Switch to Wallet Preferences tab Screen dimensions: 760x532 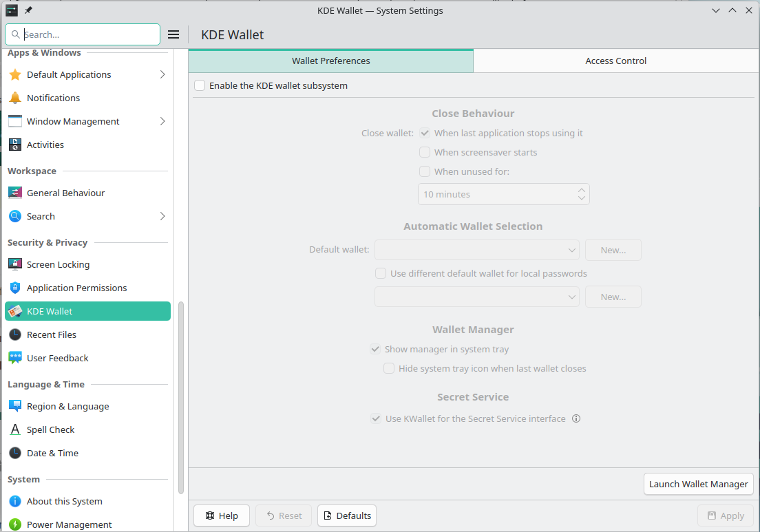pyautogui.click(x=331, y=61)
